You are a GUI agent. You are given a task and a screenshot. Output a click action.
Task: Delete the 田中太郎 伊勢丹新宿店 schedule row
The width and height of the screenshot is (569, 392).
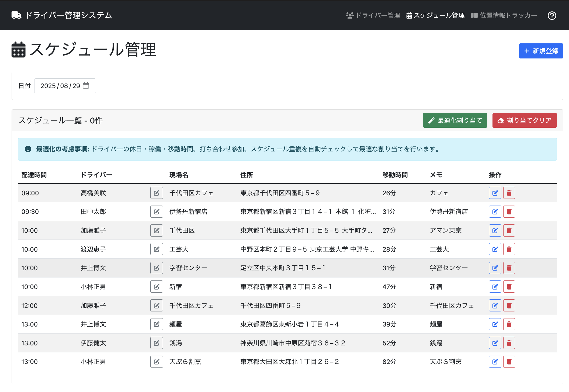click(x=509, y=211)
